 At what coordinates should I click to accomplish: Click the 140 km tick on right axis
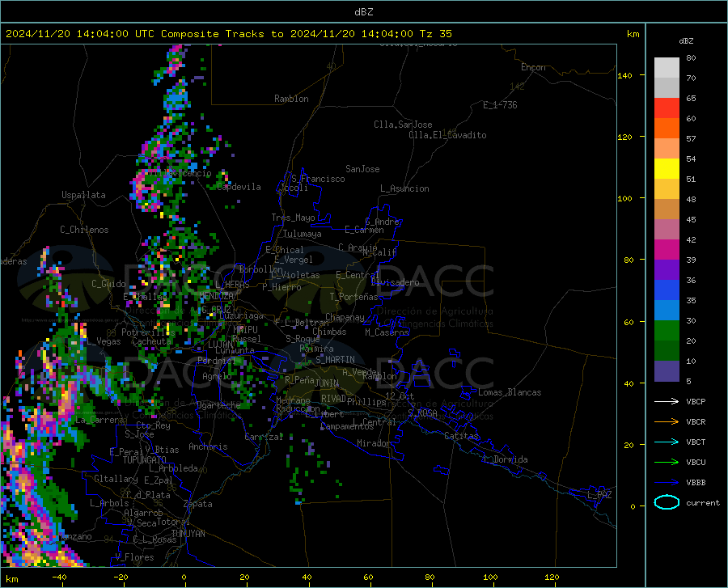[x=625, y=75]
